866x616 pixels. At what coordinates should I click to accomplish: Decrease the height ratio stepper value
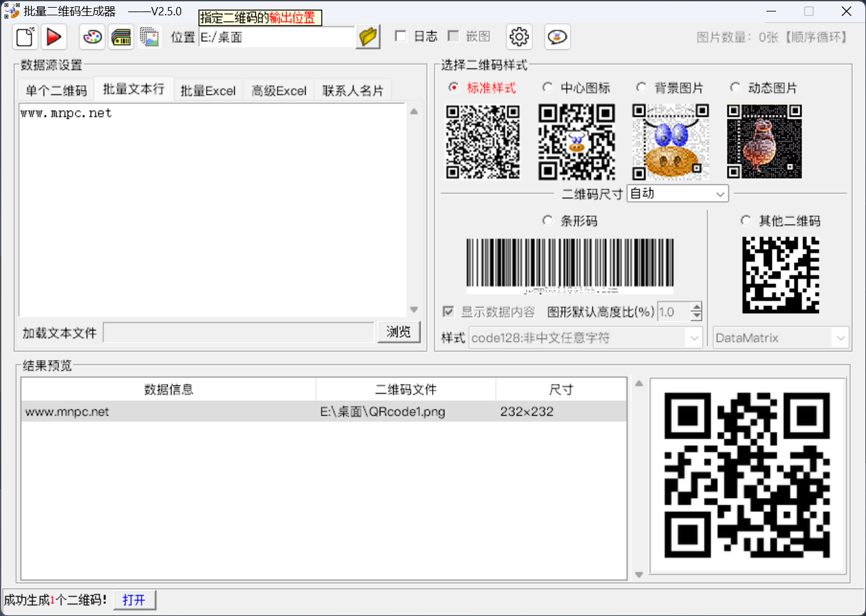(x=696, y=317)
